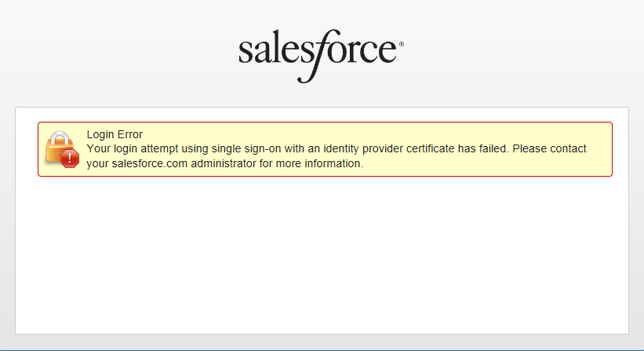Click the registered trademark symbol beside logo
Viewport: 644px width, 351px height.
click(402, 44)
